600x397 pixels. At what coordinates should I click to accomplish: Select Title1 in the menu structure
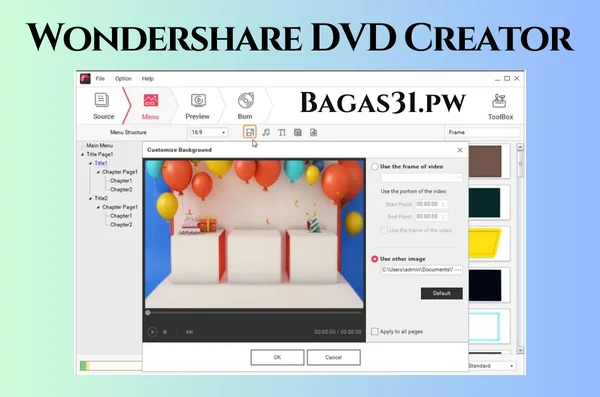point(101,163)
